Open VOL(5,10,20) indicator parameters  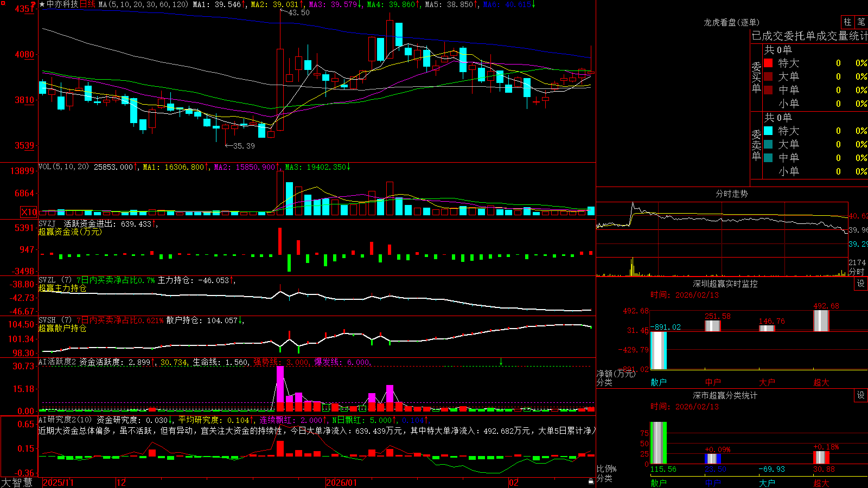point(63,167)
